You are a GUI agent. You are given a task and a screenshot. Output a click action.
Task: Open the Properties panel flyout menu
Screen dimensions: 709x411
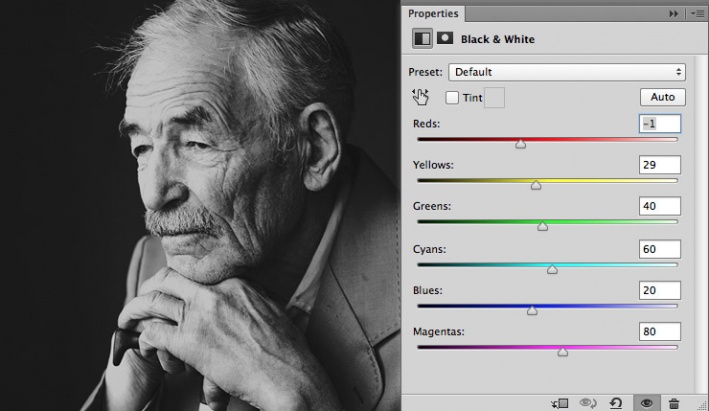696,14
